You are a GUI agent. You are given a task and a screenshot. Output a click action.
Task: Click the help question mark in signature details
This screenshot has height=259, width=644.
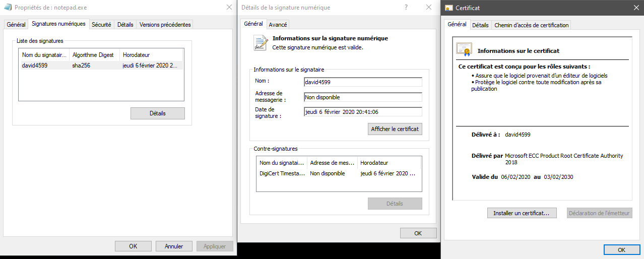click(406, 8)
